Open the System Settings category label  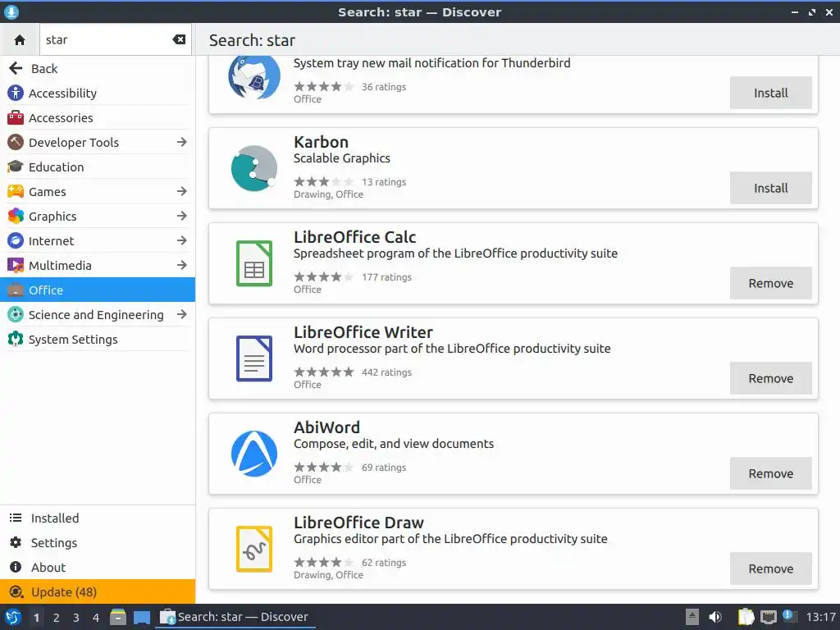73,340
